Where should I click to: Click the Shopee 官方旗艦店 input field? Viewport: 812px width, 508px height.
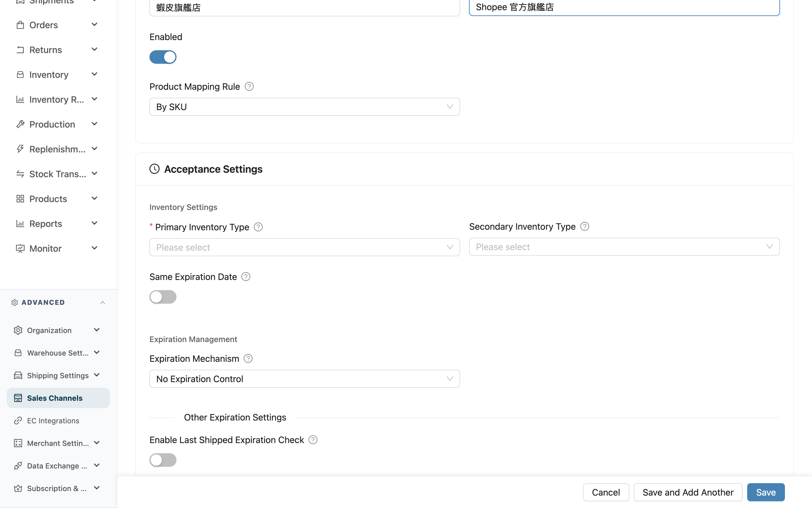coord(625,7)
